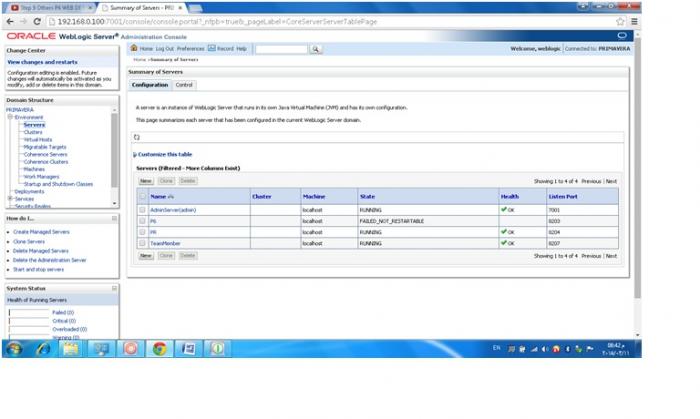This screenshot has width=700, height=419.
Task: Click the Home house icon in console toolbar
Action: (134, 48)
